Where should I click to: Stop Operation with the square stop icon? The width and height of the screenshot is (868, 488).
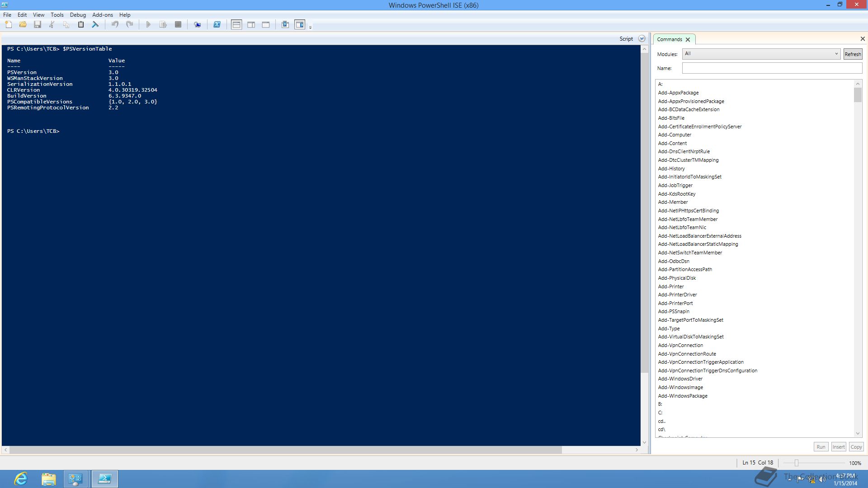click(x=178, y=24)
